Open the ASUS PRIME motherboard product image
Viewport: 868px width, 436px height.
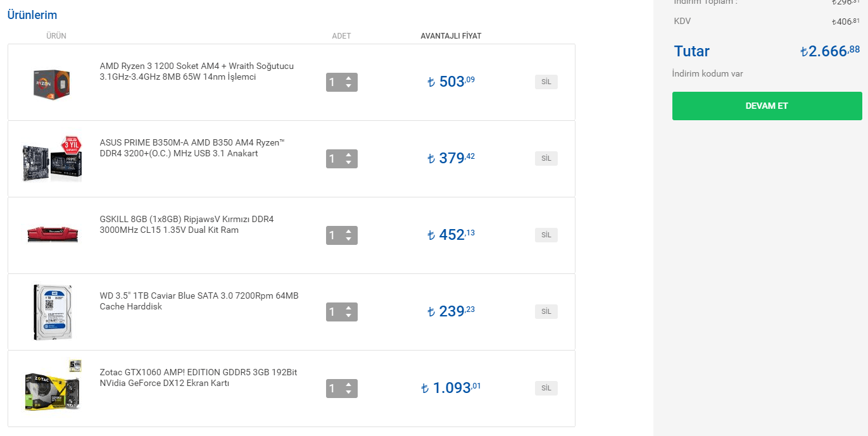(52, 158)
